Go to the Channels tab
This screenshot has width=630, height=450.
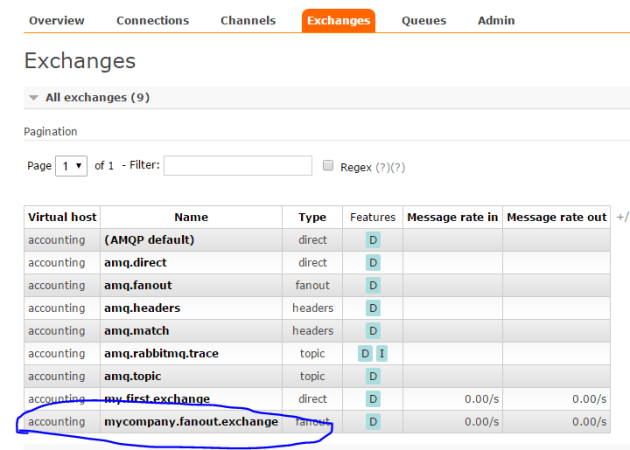248,20
